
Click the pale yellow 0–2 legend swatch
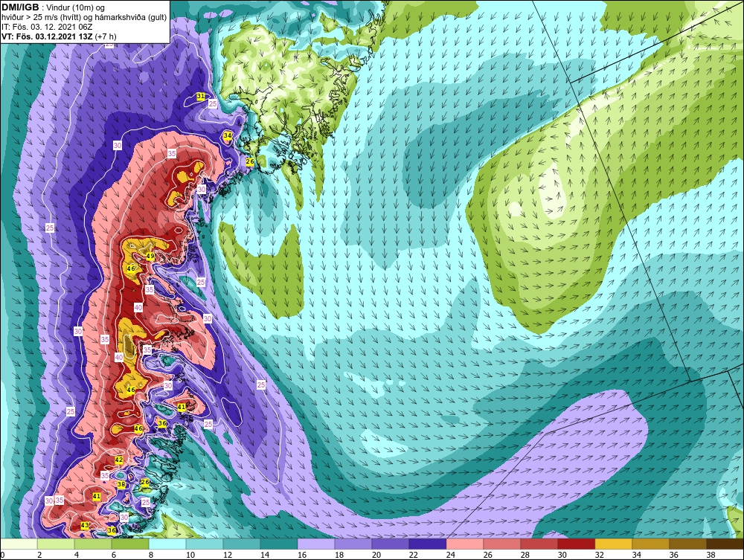19,544
